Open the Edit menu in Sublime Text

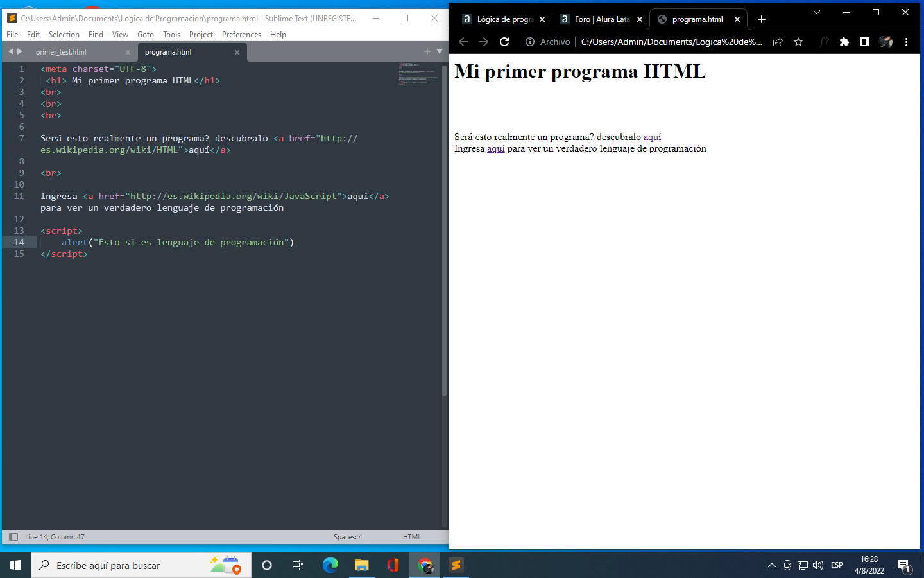pyautogui.click(x=33, y=35)
